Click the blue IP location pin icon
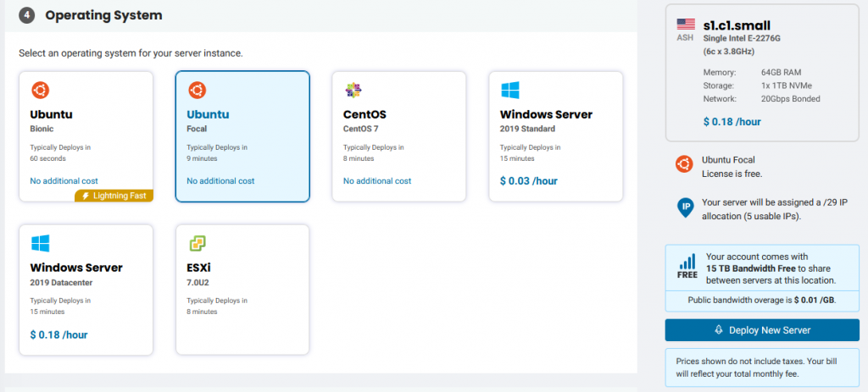The height and width of the screenshot is (392, 868). point(685,208)
